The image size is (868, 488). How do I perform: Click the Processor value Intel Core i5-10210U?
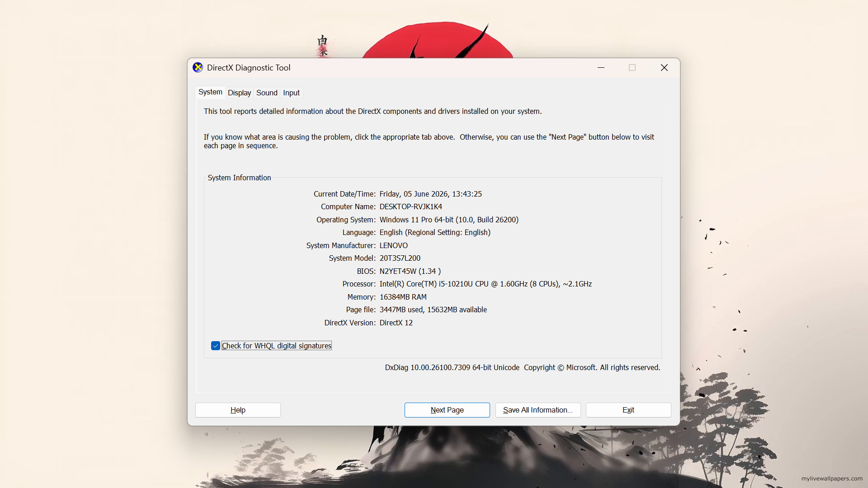pos(486,284)
